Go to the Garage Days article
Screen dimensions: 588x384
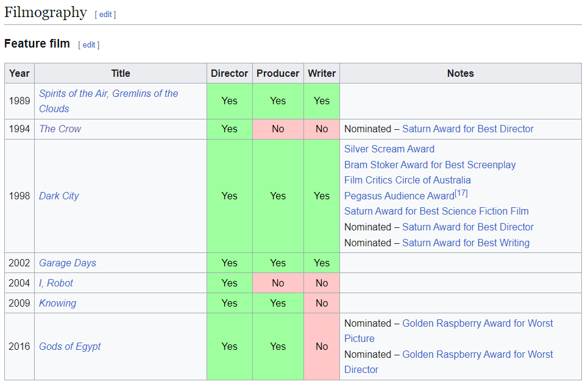pyautogui.click(x=68, y=263)
